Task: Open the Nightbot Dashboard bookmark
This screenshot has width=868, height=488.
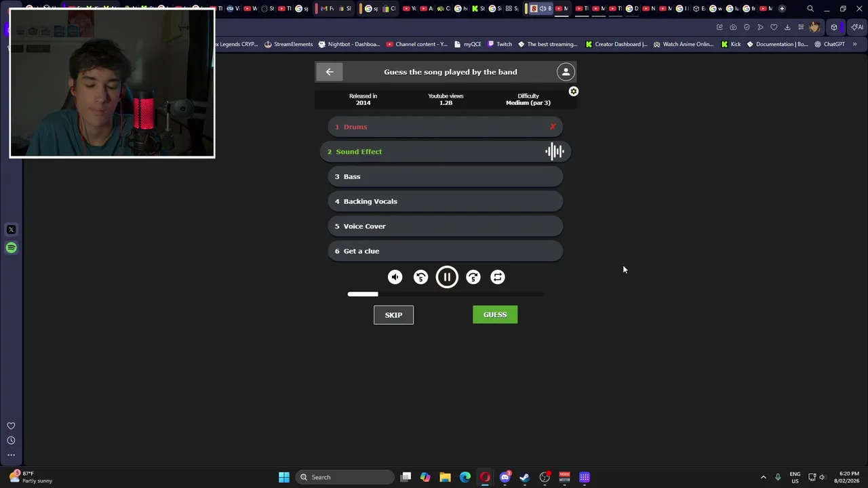Action: [349, 44]
